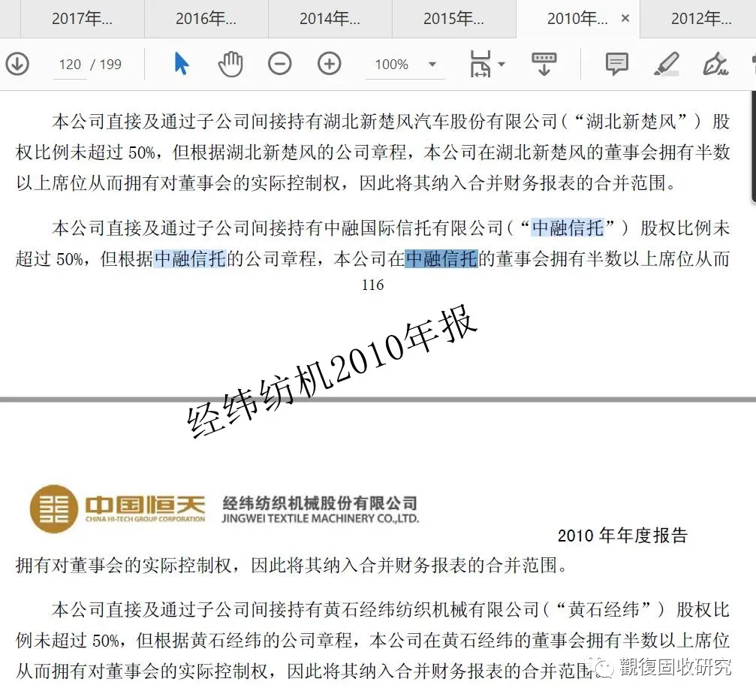
Task: Select the active 2010年 document tab
Action: 577,19
